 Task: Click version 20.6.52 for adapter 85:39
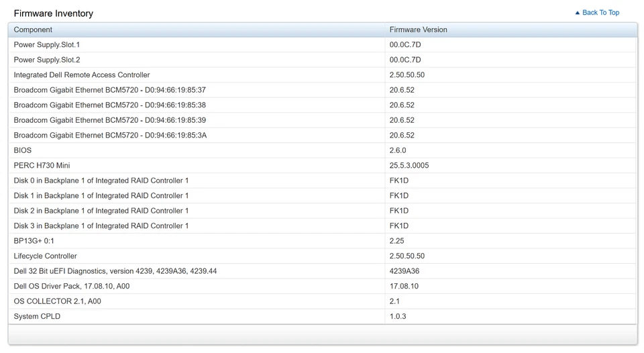pos(402,120)
